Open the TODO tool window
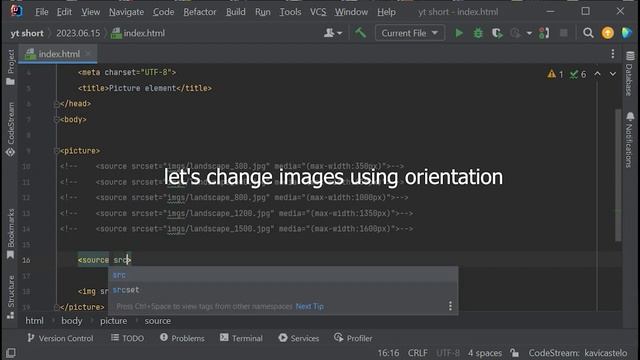 click(x=127, y=338)
